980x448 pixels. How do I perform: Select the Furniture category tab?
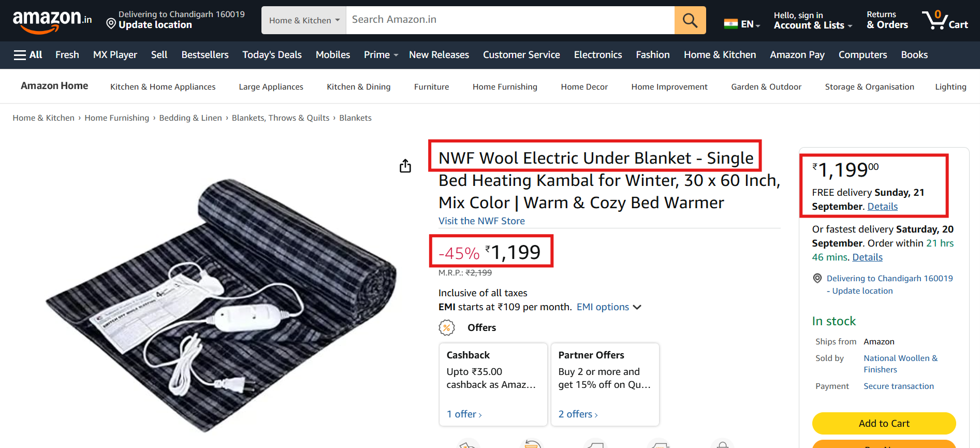(431, 86)
